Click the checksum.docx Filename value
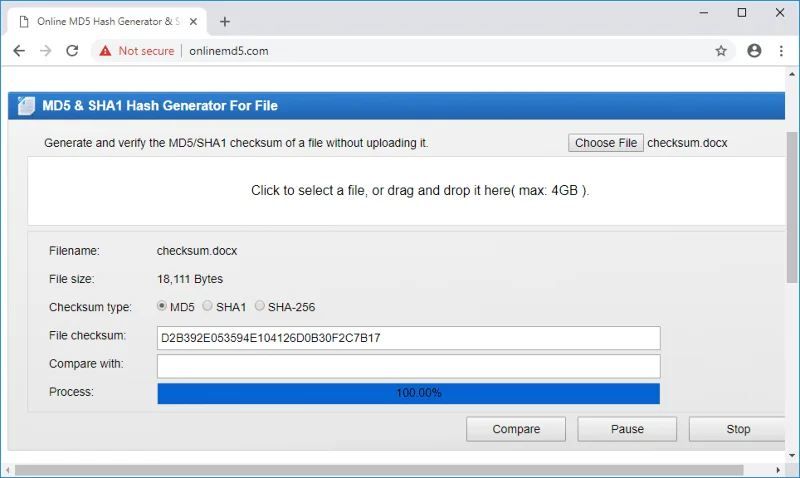The height and width of the screenshot is (478, 800). pos(197,251)
